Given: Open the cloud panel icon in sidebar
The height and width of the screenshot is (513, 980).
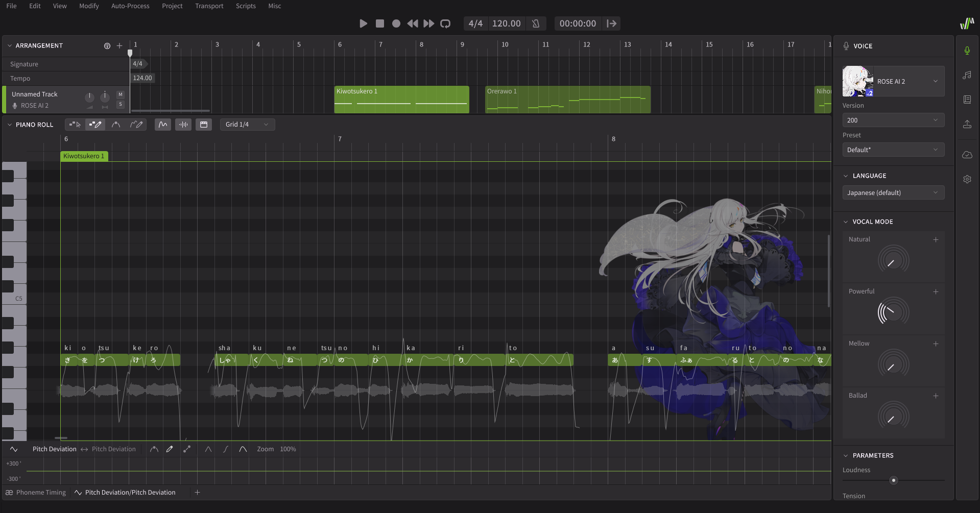Looking at the screenshot, I should tap(967, 155).
